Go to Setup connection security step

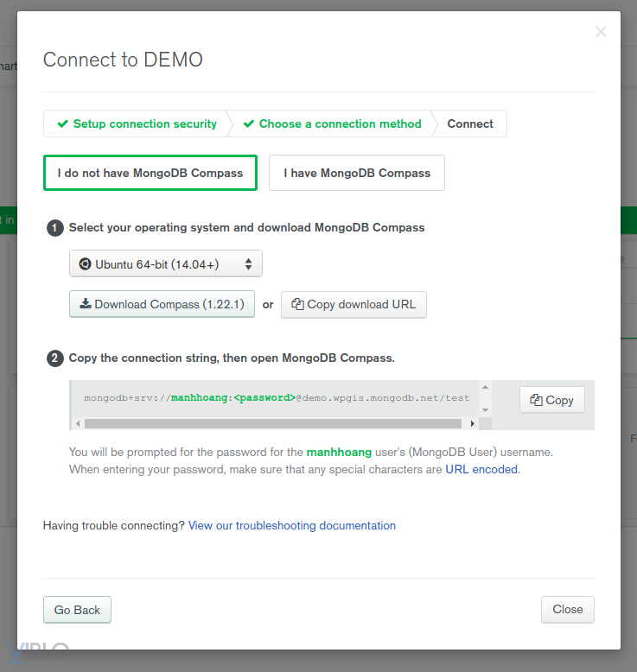coord(144,124)
